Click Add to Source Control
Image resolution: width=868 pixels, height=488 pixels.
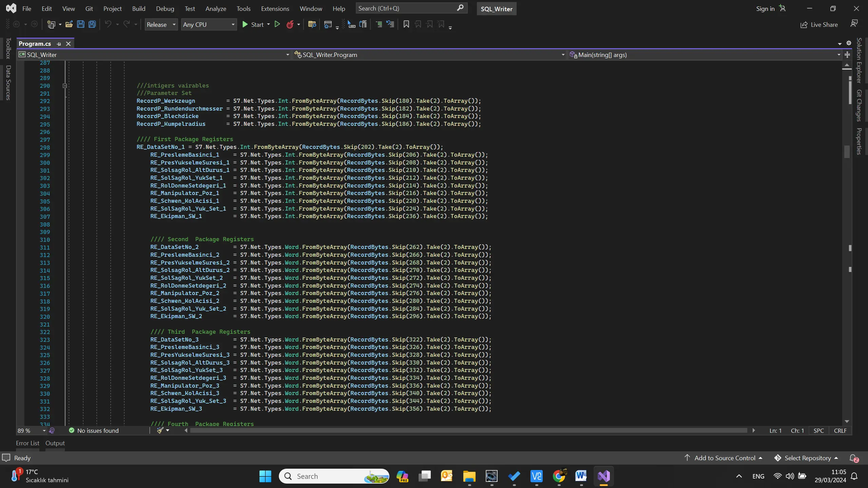click(725, 458)
